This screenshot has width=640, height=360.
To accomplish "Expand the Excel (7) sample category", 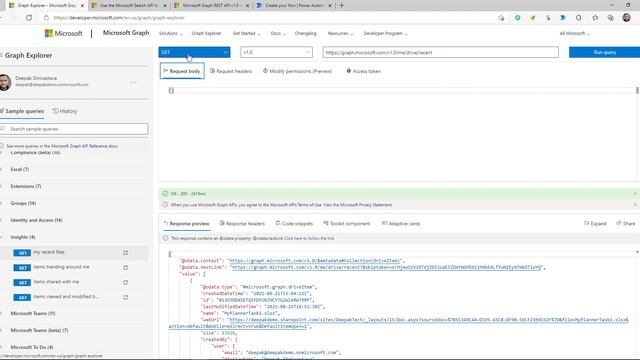I will coord(20,169).
